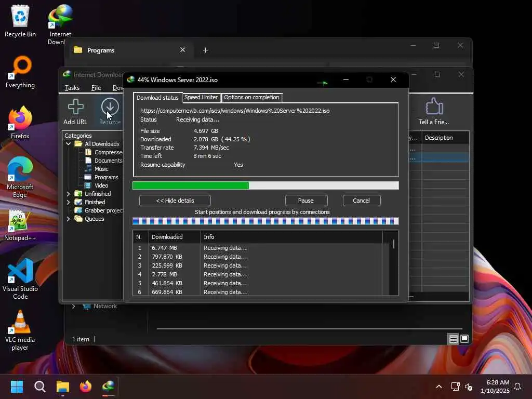This screenshot has width=532, height=399.
Task: Click the Tell a Friend thumbs-up icon
Action: (434, 111)
